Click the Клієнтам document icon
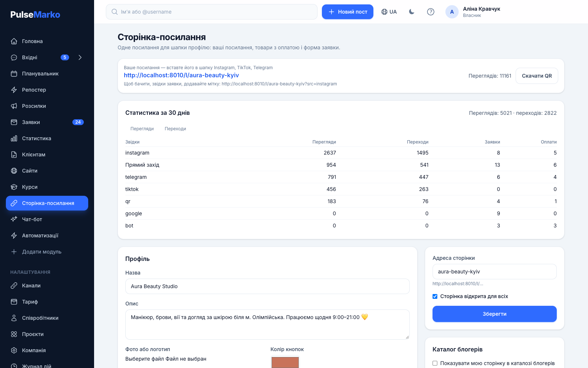Viewport: 588px width, 368px height. [x=14, y=155]
